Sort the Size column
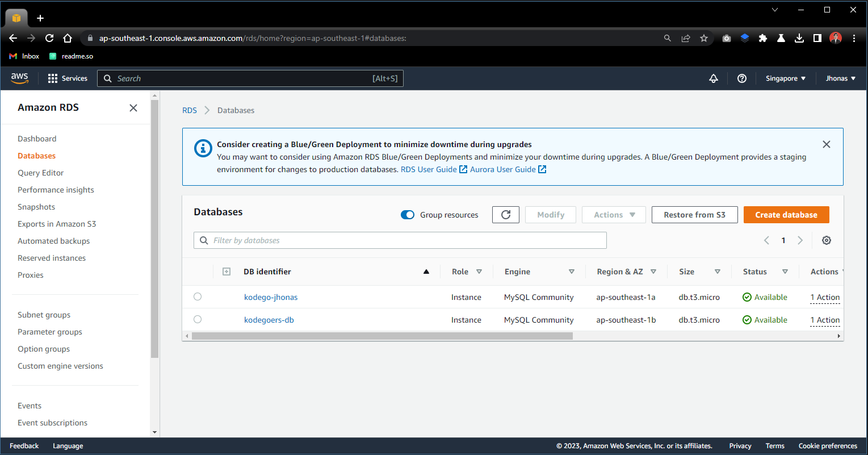The width and height of the screenshot is (868, 455). pos(718,272)
